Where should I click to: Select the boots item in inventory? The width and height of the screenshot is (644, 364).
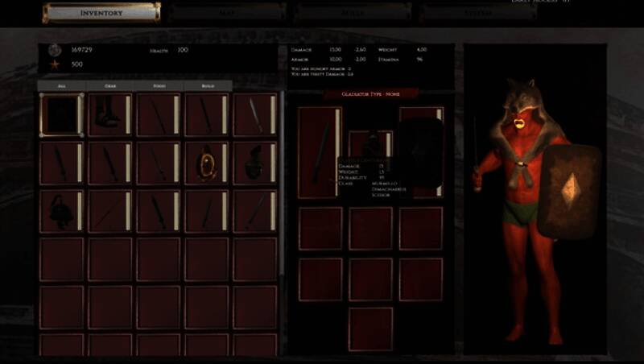tap(109, 114)
